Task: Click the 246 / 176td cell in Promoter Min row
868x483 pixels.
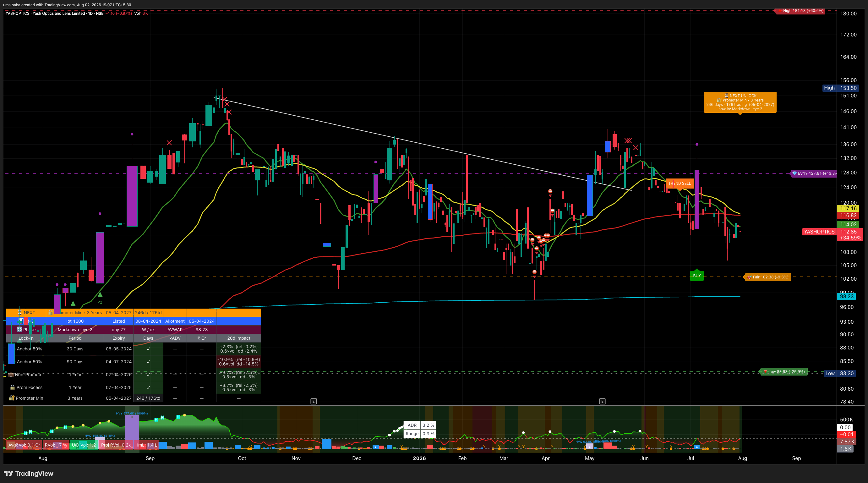Action: tap(148, 398)
